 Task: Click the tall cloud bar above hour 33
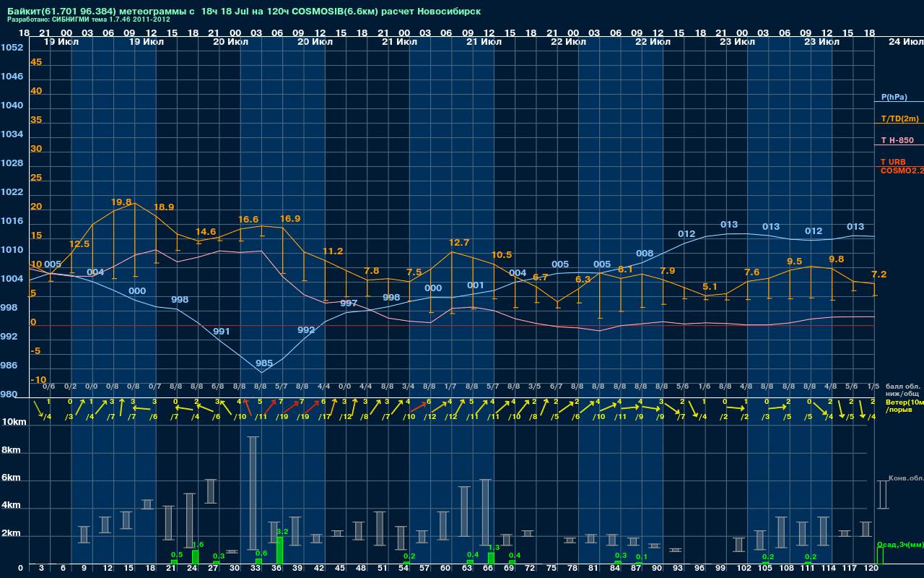[253, 493]
